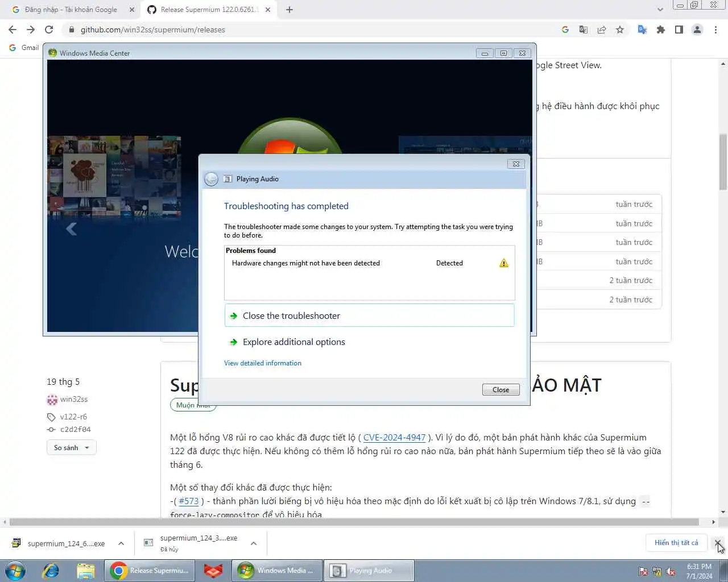Image resolution: width=728 pixels, height=582 pixels.
Task: Click the vertical page scrollbar thumb
Action: click(x=723, y=162)
